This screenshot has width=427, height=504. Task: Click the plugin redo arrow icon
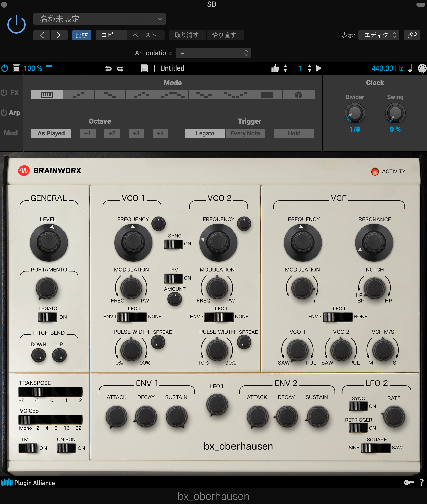point(120,68)
